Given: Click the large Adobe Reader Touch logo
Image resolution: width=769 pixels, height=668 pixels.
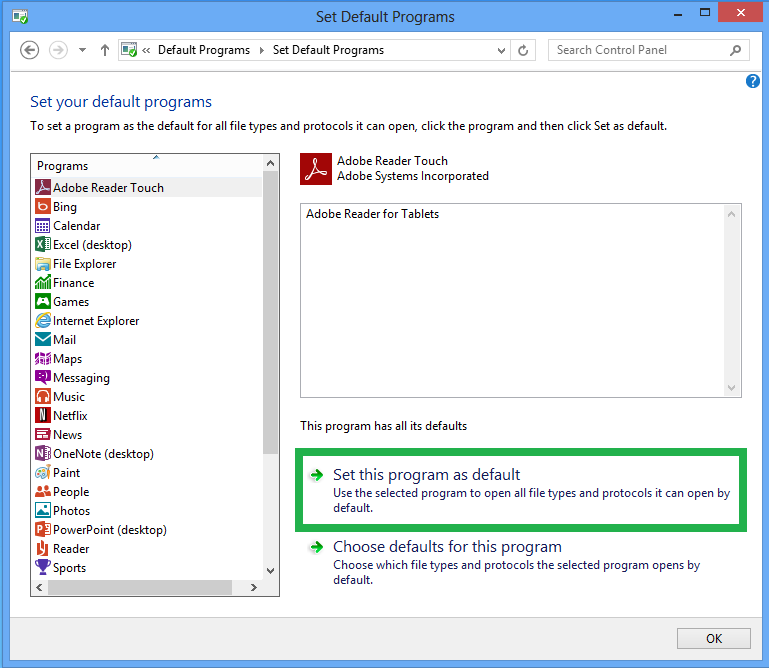Looking at the screenshot, I should [x=316, y=169].
